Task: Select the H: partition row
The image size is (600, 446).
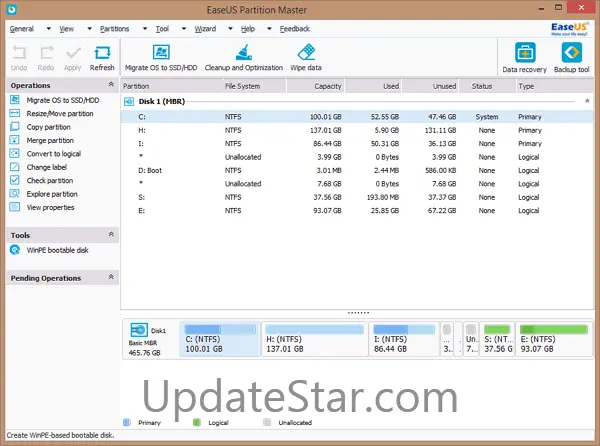Action: point(357,130)
